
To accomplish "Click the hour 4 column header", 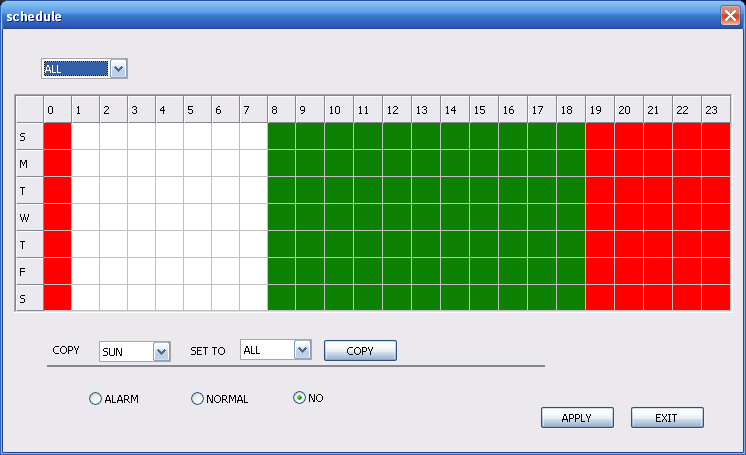I will coord(169,109).
